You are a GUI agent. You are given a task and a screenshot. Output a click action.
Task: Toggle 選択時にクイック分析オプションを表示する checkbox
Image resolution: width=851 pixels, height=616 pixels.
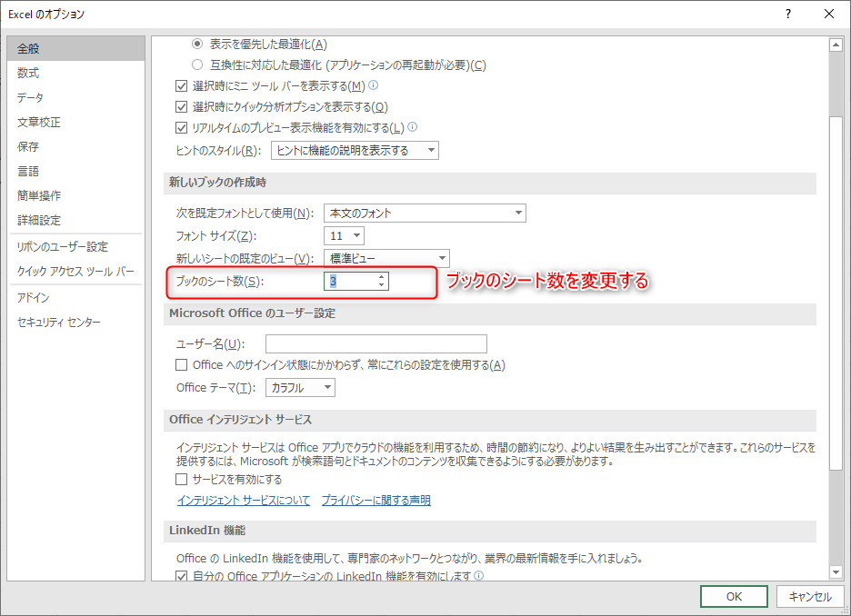click(x=181, y=107)
